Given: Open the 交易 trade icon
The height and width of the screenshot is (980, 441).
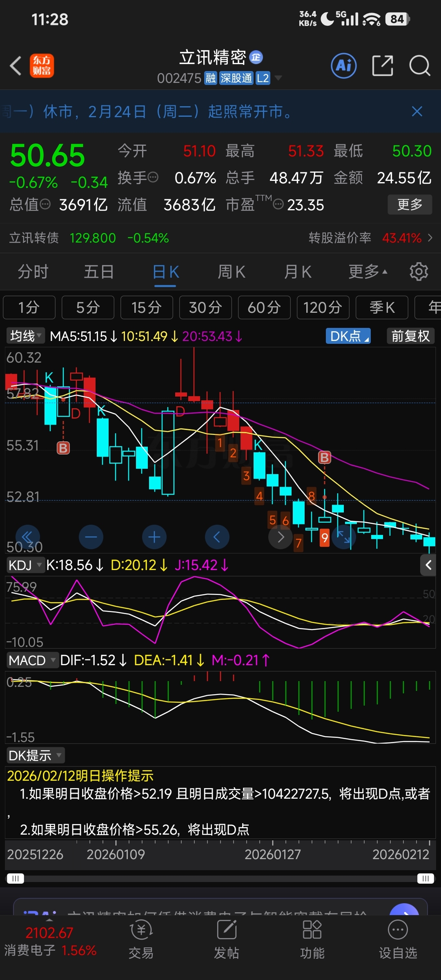Looking at the screenshot, I should [x=141, y=939].
